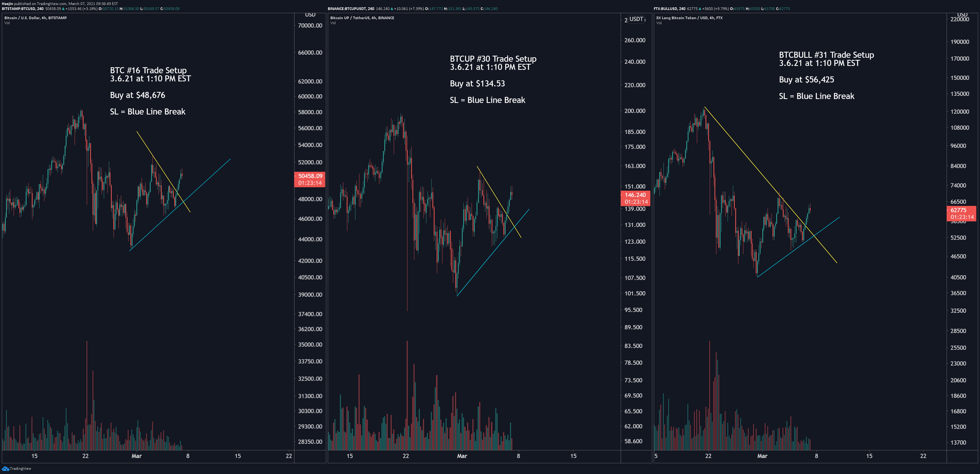The width and height of the screenshot is (980, 474).
Task: Click the Vol indicator label on middle chart
Action: pyautogui.click(x=333, y=23)
